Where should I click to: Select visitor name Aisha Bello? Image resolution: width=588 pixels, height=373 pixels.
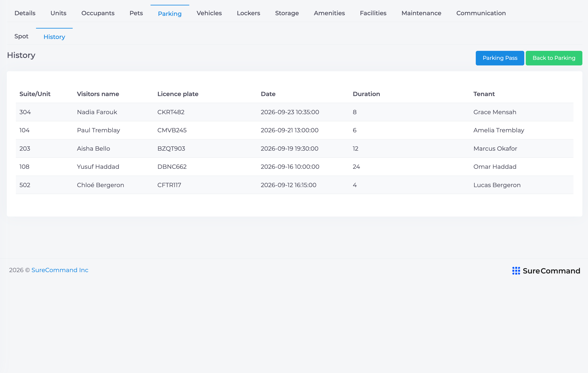[x=93, y=148]
